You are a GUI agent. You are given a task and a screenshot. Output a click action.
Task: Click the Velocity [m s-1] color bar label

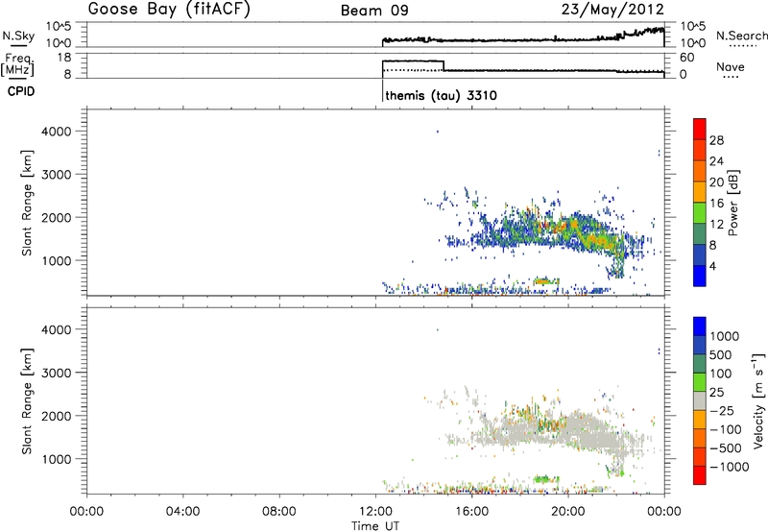coord(758,400)
